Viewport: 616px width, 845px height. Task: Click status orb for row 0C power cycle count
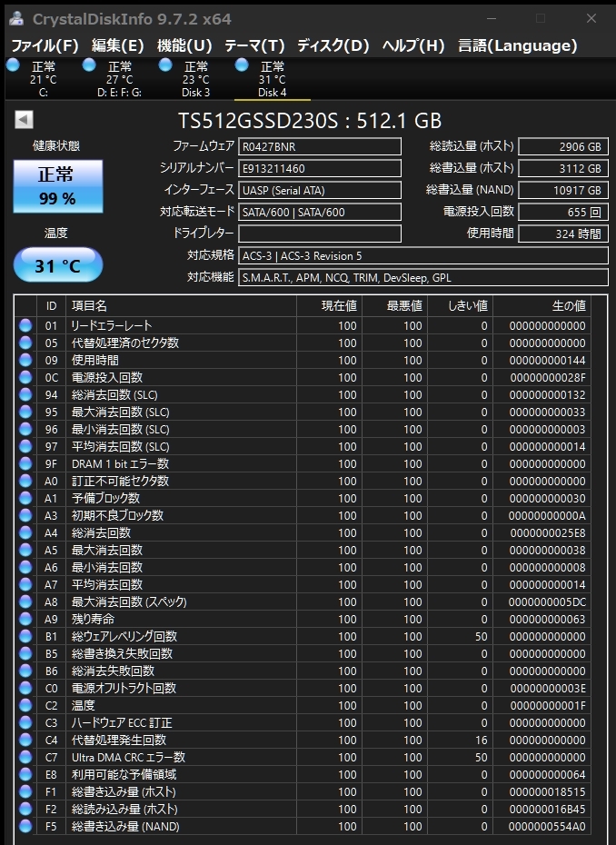pos(25,377)
